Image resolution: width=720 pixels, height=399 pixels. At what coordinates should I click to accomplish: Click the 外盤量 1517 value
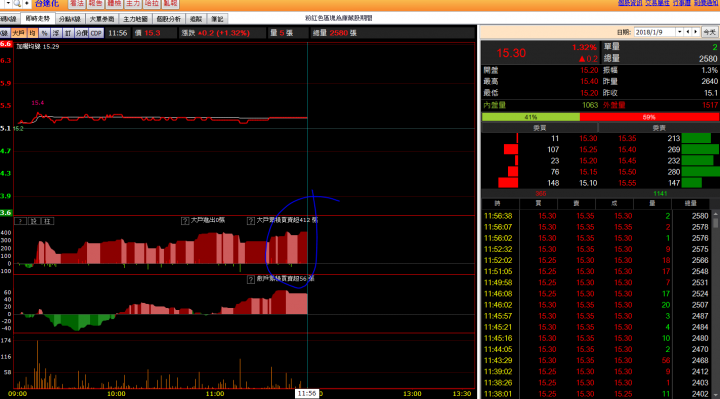click(x=710, y=105)
